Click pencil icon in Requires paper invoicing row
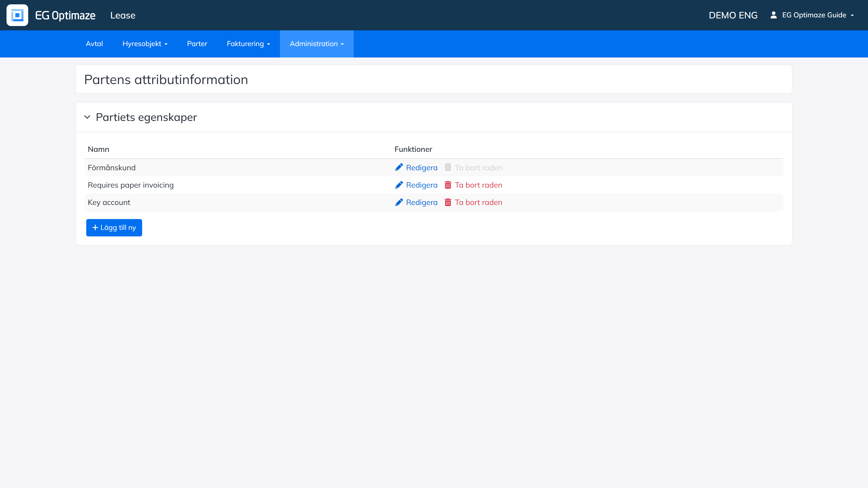 click(399, 185)
